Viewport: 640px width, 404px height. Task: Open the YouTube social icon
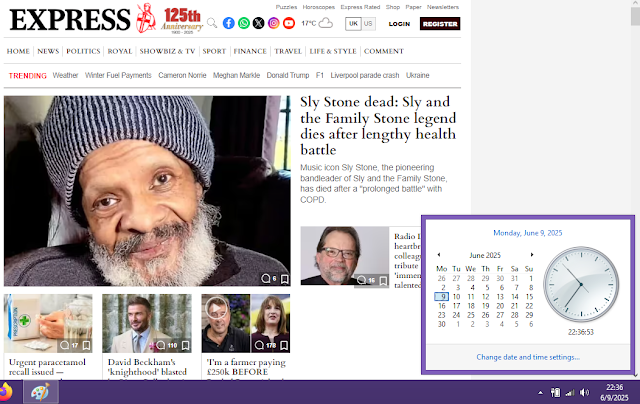289,23
